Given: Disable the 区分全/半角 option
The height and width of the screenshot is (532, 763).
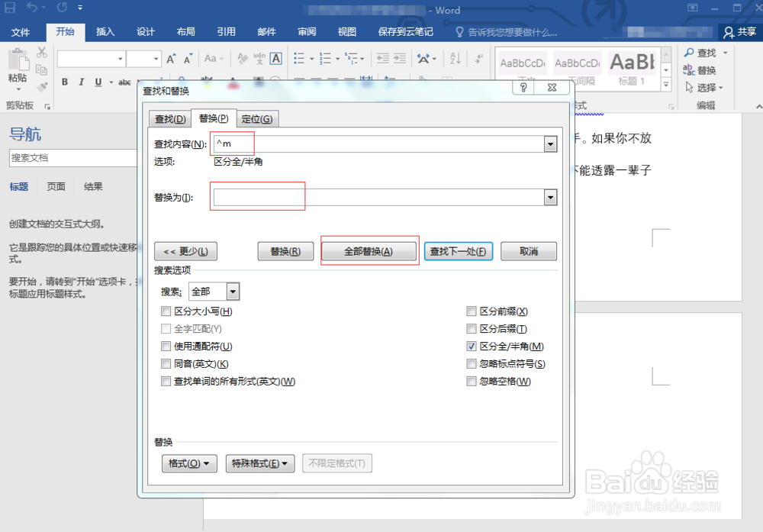Looking at the screenshot, I should (472, 346).
